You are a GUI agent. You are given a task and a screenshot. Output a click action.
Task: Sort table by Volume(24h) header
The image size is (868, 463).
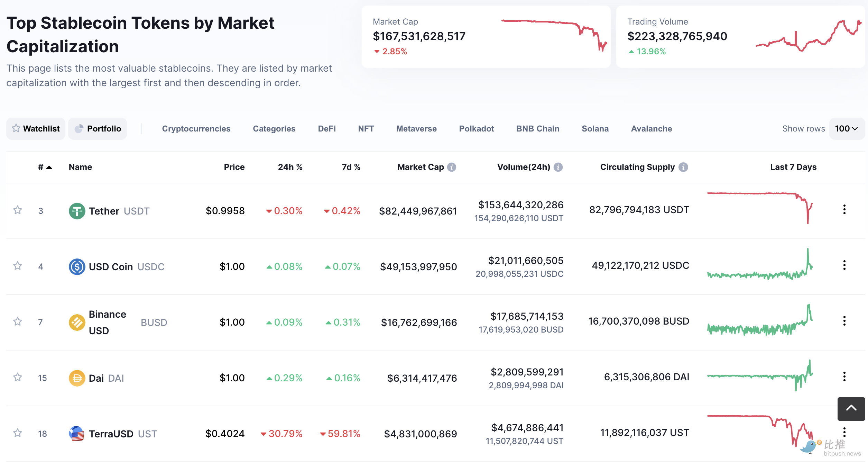click(524, 167)
